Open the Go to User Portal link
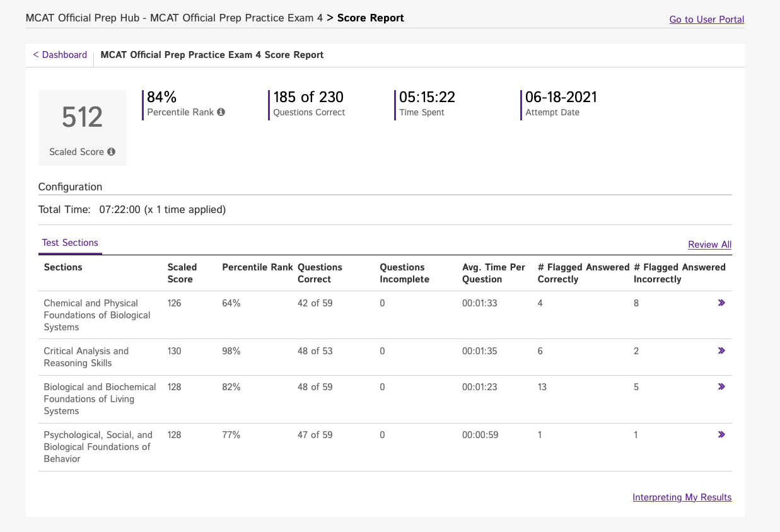This screenshot has height=532, width=780. tap(706, 20)
